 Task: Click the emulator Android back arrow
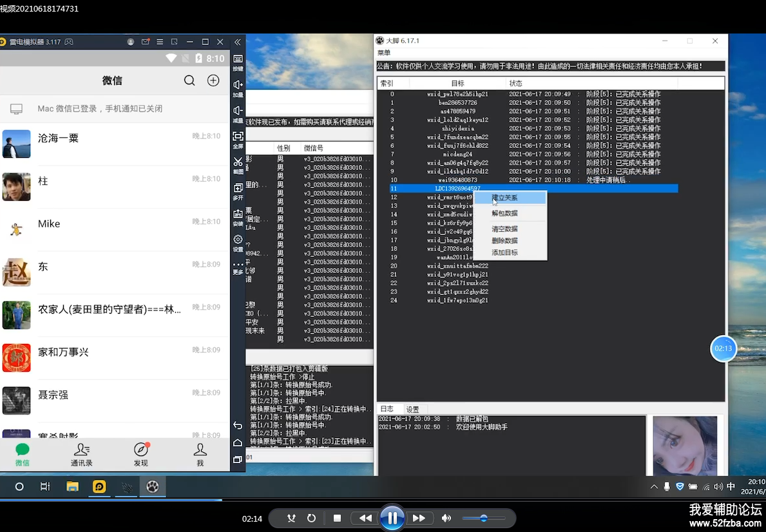pos(238,426)
